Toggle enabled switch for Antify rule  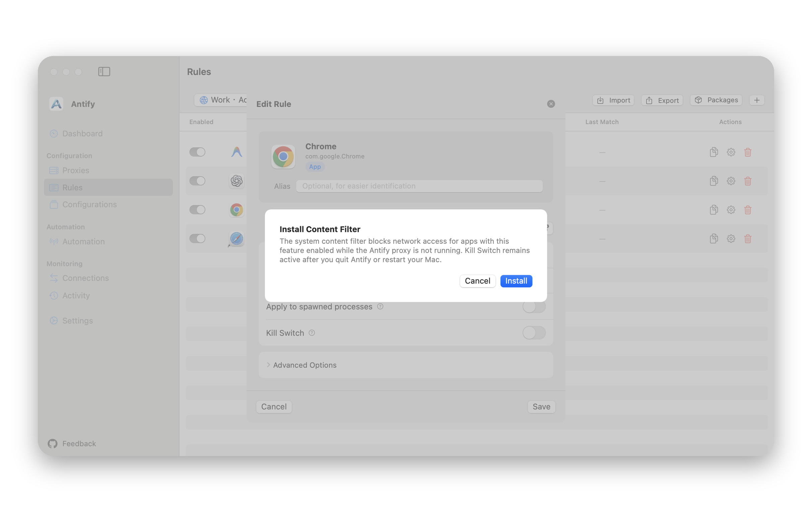197,152
